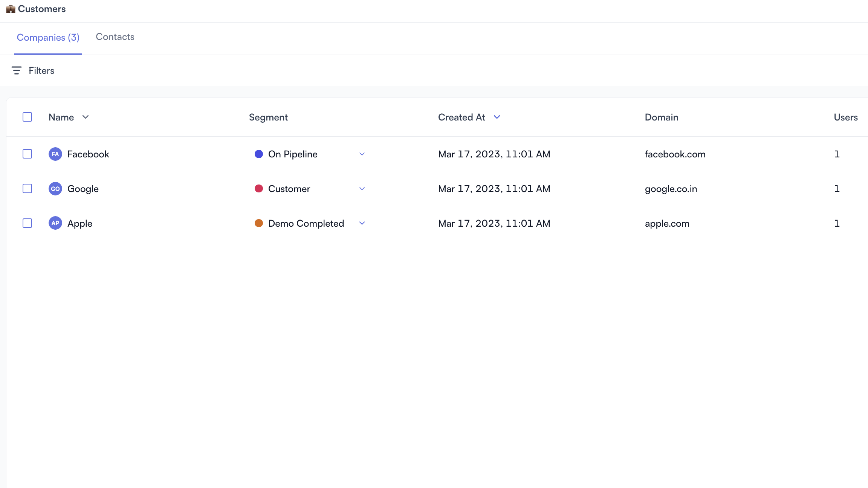Tick the Apple row checkbox
Image resolution: width=868 pixels, height=488 pixels.
[x=28, y=223]
